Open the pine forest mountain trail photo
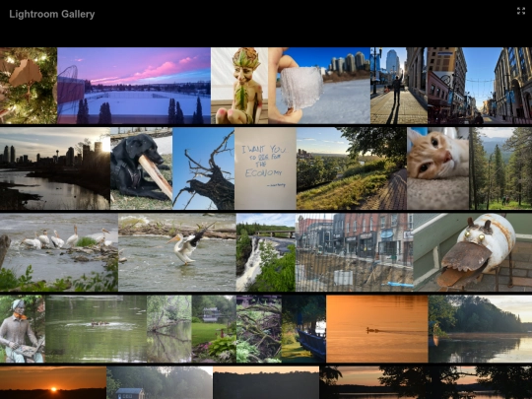The image size is (532, 399). point(500,168)
